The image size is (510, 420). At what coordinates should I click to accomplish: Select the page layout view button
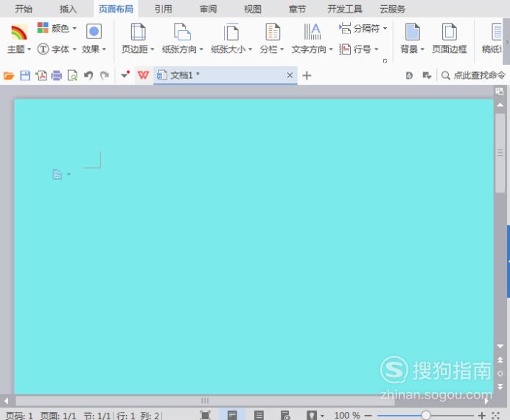coord(232,415)
